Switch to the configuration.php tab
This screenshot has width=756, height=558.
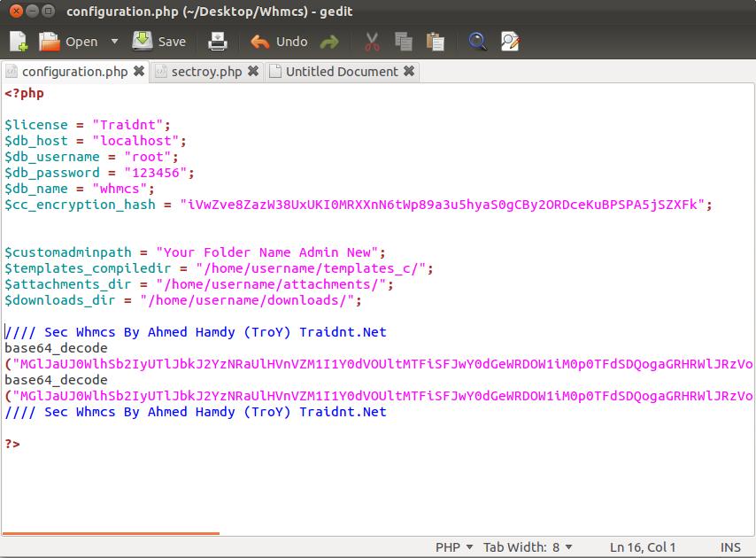click(x=74, y=72)
